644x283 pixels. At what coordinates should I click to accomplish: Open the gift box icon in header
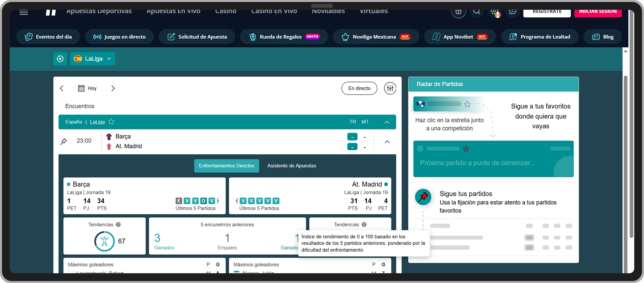coord(458,12)
